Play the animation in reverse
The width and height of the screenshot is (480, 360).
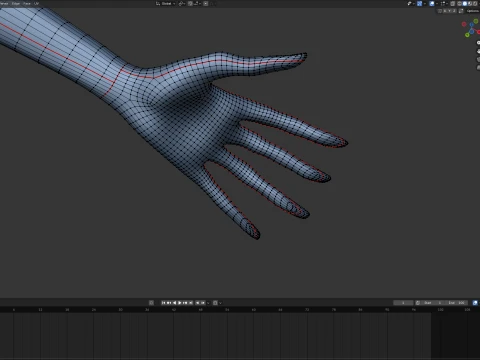coord(174,303)
